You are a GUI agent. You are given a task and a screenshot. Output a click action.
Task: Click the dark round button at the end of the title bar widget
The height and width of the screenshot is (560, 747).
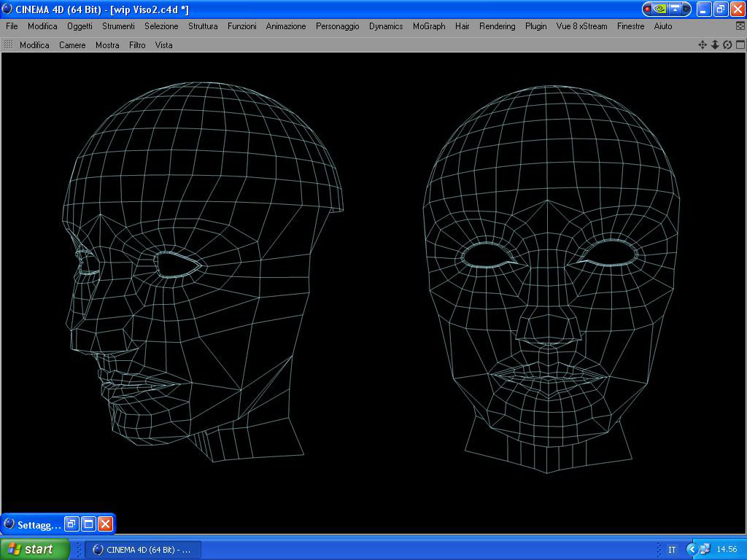pyautogui.click(x=686, y=9)
